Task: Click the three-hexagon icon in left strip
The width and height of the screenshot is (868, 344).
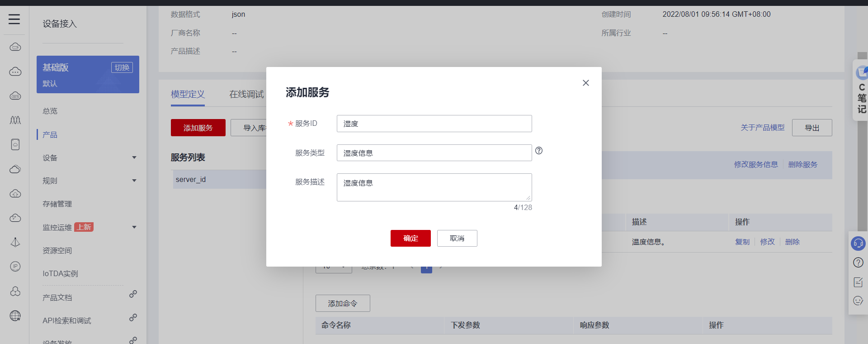Action: 15,291
